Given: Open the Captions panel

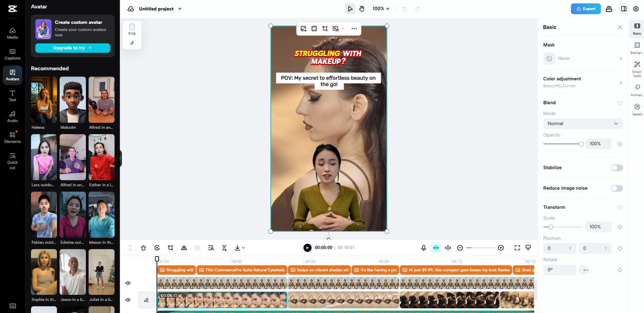Looking at the screenshot, I should 13,54.
